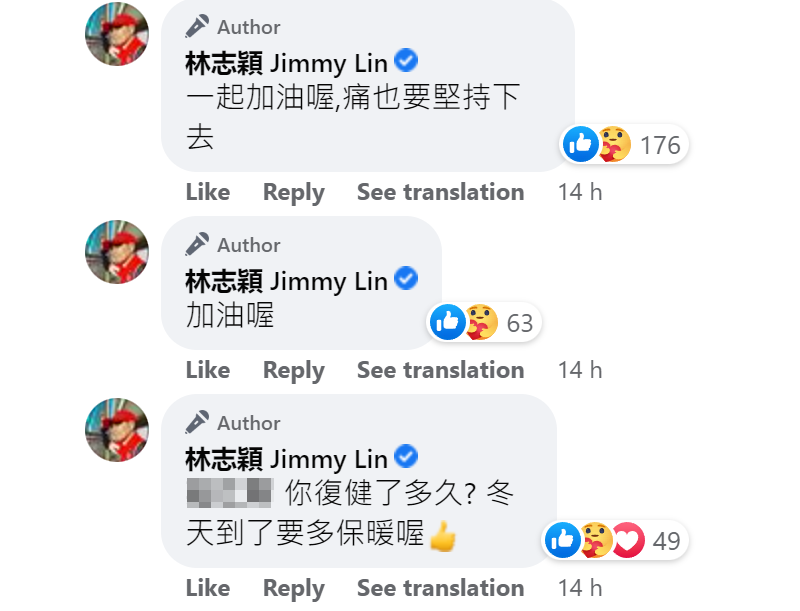Open the first comment's profile picture
800x611 pixels.
[117, 34]
